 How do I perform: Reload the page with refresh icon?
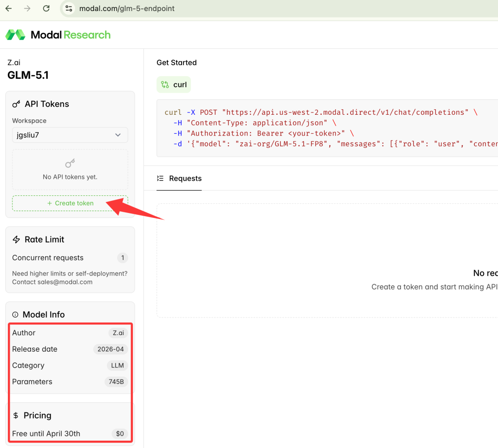pos(46,8)
